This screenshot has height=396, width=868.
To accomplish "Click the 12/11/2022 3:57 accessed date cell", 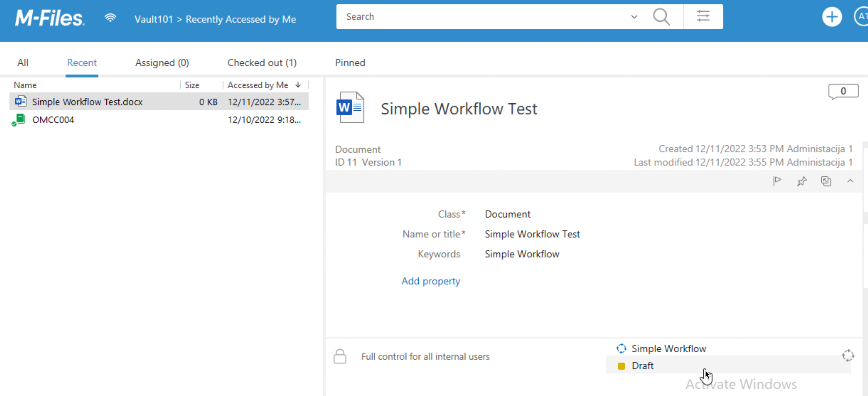I will pos(264,102).
